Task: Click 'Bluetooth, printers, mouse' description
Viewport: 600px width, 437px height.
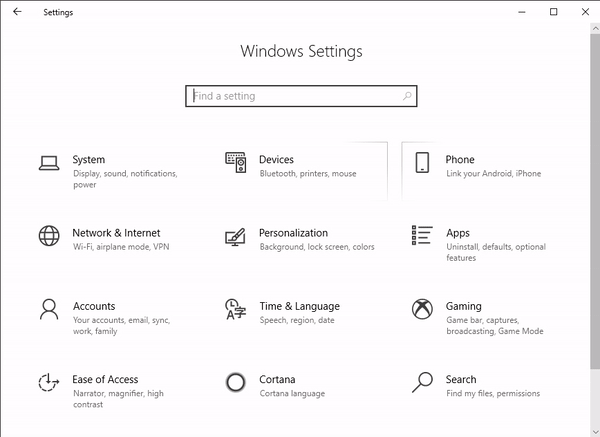Action: pyautogui.click(x=308, y=174)
